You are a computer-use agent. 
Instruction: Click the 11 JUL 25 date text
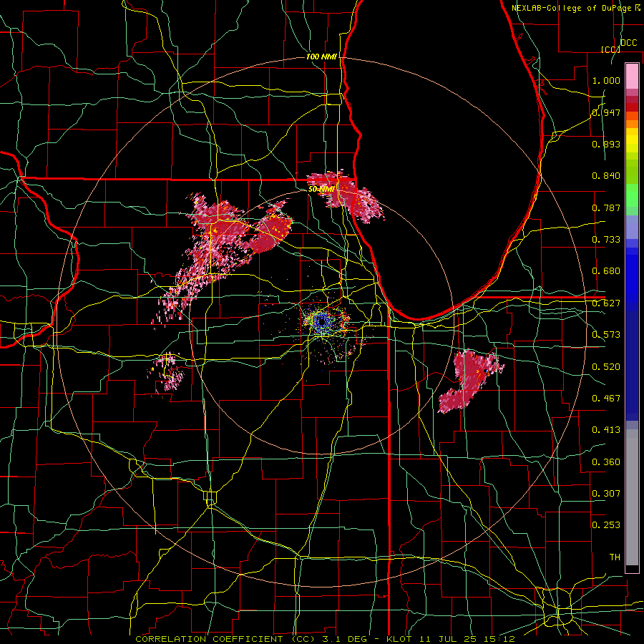(448, 639)
